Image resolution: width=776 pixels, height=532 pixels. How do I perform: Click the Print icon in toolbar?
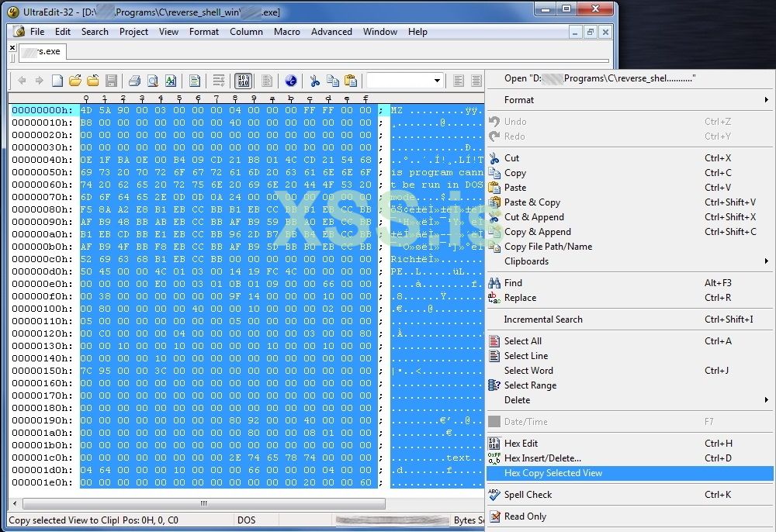pyautogui.click(x=134, y=81)
